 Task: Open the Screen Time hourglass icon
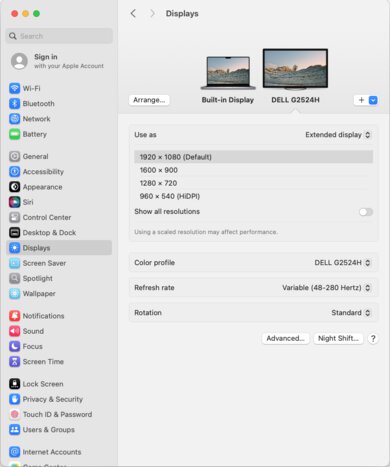pyautogui.click(x=15, y=361)
